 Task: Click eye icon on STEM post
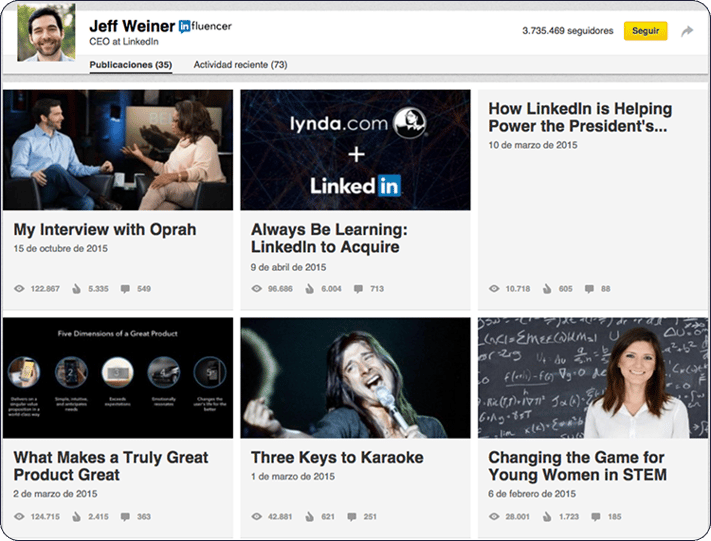pyautogui.click(x=494, y=517)
